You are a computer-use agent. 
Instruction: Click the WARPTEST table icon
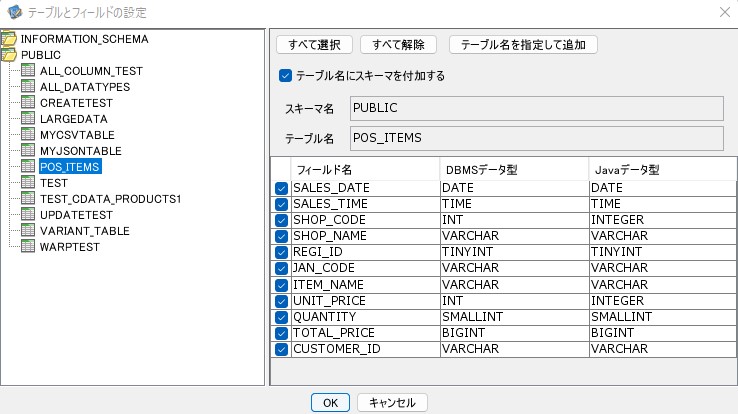[28, 247]
